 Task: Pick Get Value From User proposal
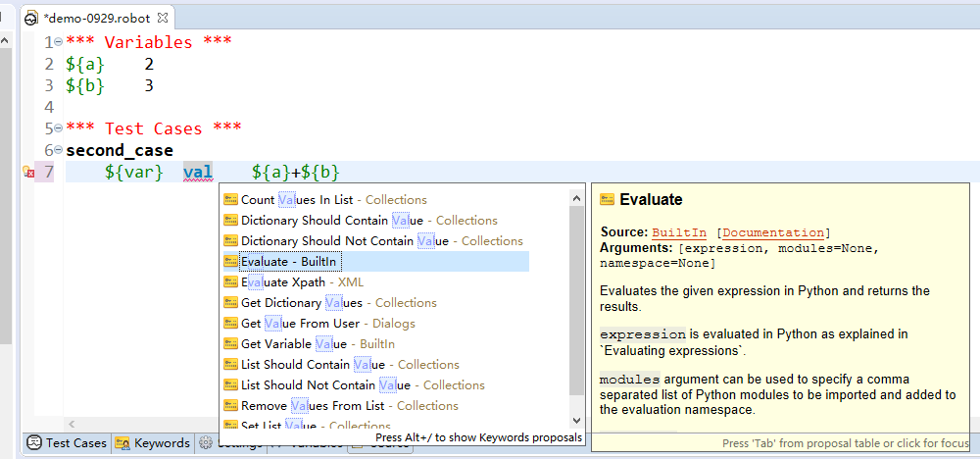[319, 324]
